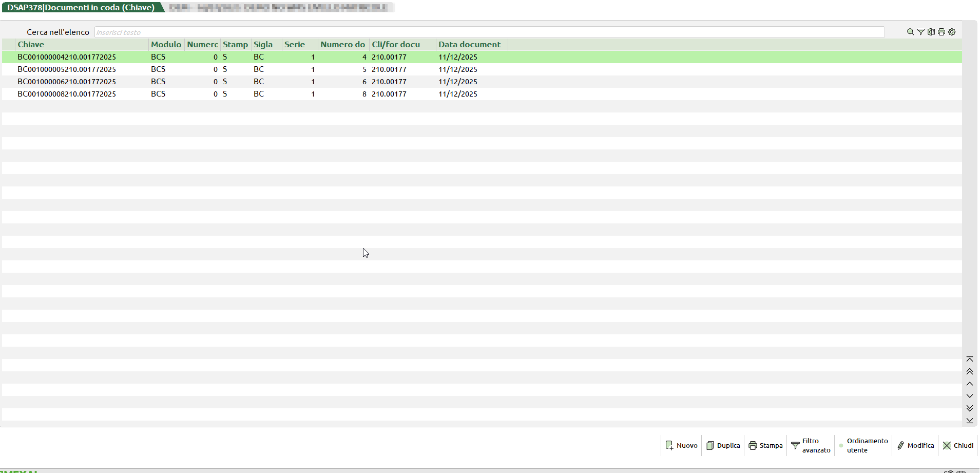Select row BC001000006210.001772025
980x473 pixels.
click(67, 82)
